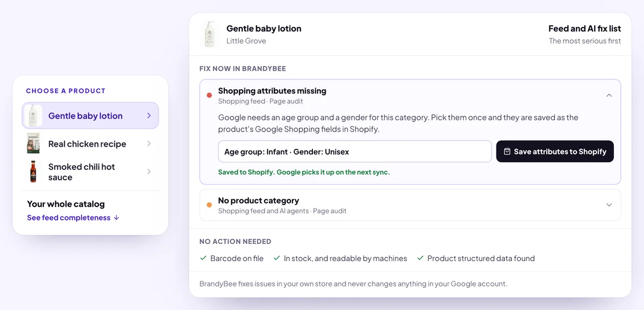Click CHOOSE A PRODUCT label
This screenshot has width=644, height=310.
pos(65,91)
